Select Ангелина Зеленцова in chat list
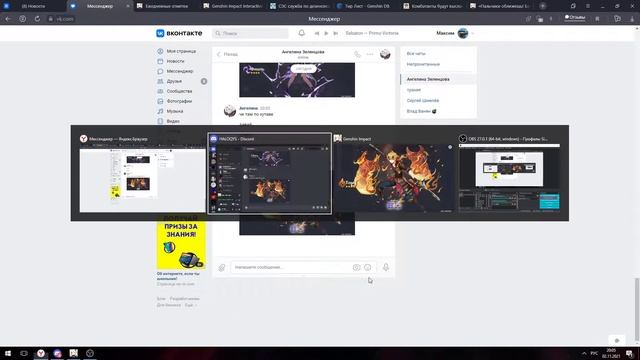 click(438, 79)
